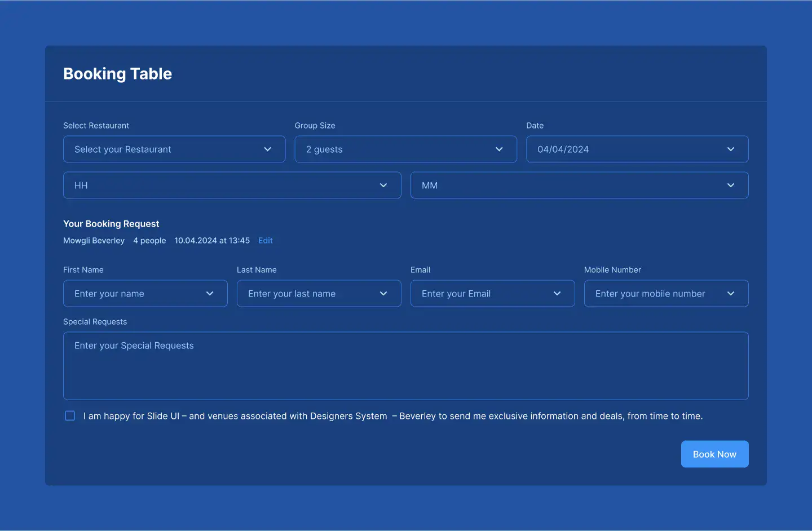812x531 pixels.
Task: Click the Special Requests text area
Action: [x=406, y=366]
